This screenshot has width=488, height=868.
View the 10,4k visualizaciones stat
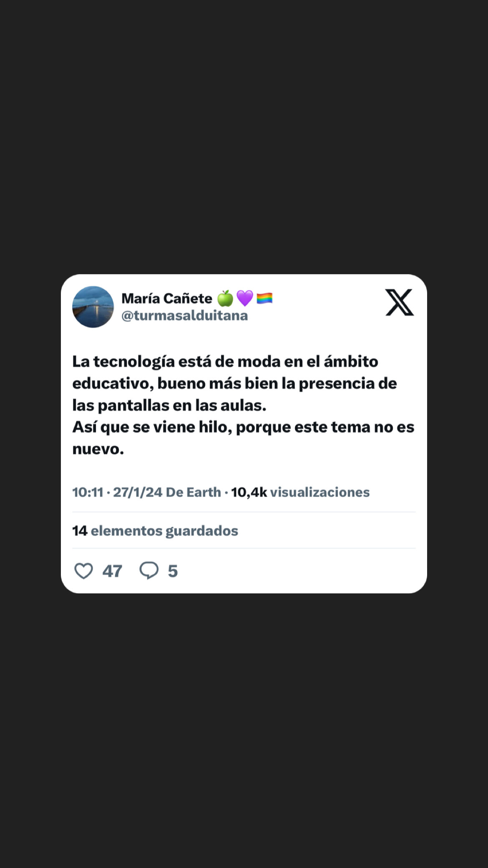[x=300, y=492]
